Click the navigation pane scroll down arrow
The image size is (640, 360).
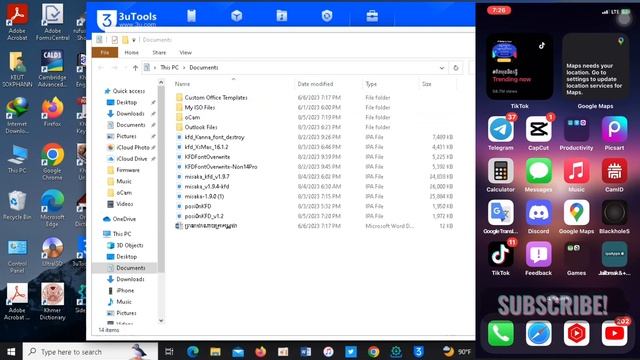point(161,321)
